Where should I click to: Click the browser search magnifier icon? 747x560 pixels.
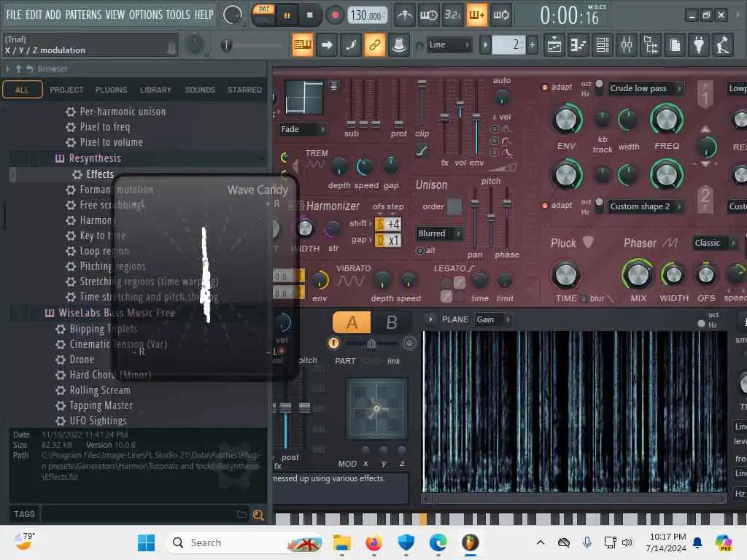(x=258, y=514)
